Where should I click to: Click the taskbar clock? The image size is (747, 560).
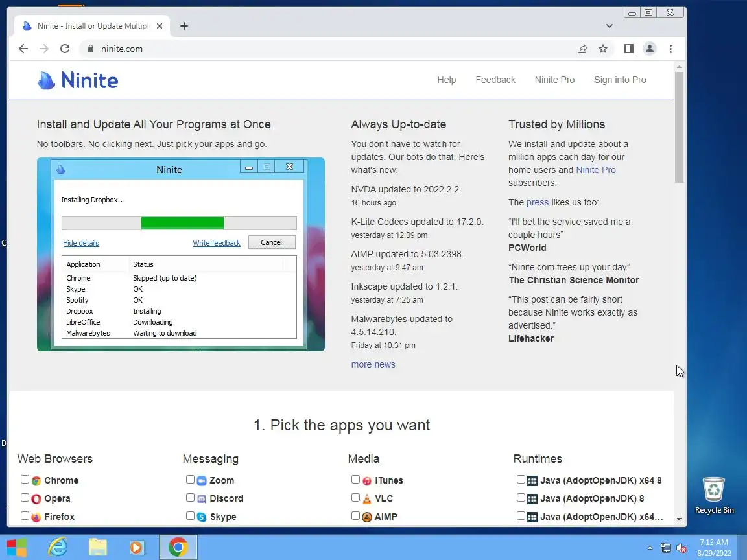point(714,548)
